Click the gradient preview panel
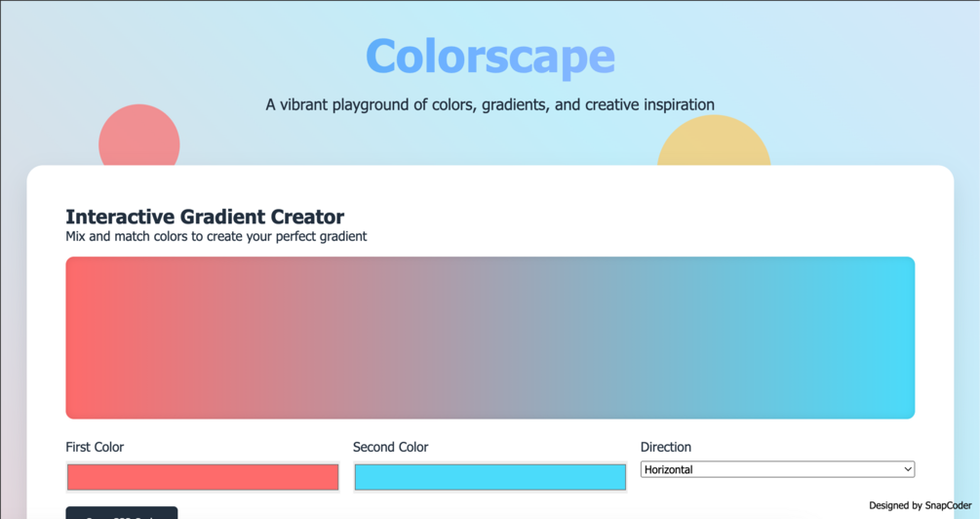980x519 pixels. pos(490,338)
